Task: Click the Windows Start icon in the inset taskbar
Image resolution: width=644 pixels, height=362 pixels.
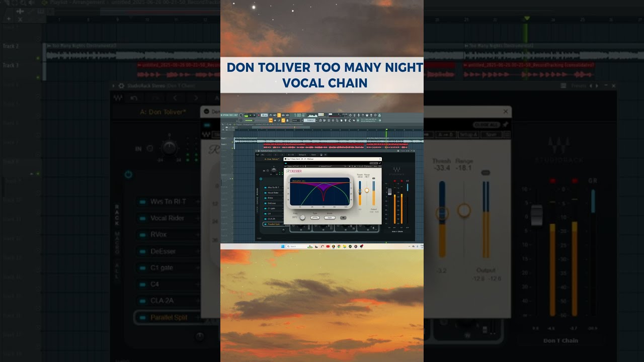Action: tap(282, 246)
